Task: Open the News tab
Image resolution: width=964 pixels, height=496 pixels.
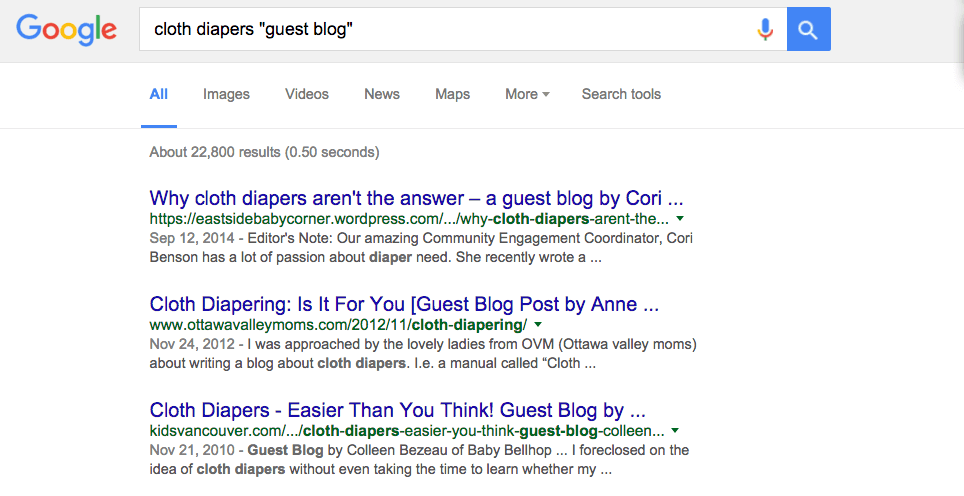Action: 382,94
